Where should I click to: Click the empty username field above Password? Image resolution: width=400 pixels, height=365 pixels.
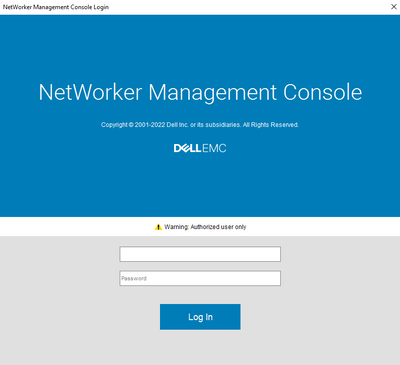[x=200, y=254]
